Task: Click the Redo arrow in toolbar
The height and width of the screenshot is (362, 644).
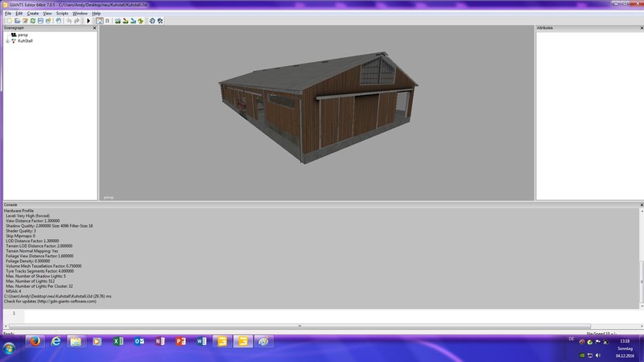Action: point(77,21)
